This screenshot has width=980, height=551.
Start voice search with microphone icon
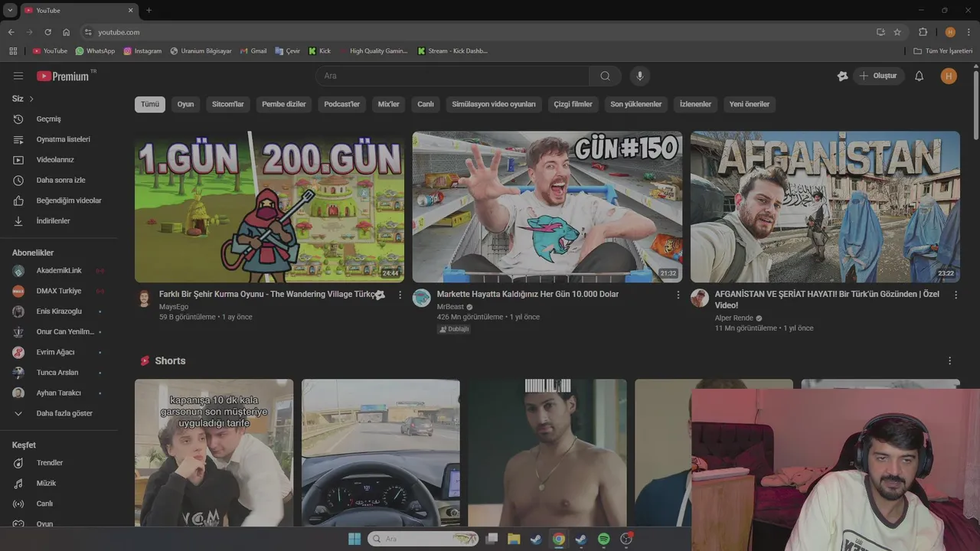640,76
